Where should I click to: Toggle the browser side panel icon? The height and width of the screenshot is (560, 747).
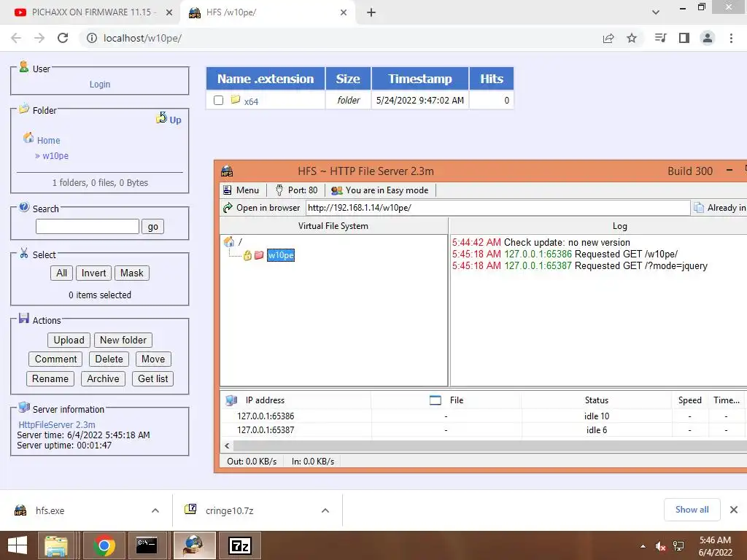pyautogui.click(x=684, y=38)
